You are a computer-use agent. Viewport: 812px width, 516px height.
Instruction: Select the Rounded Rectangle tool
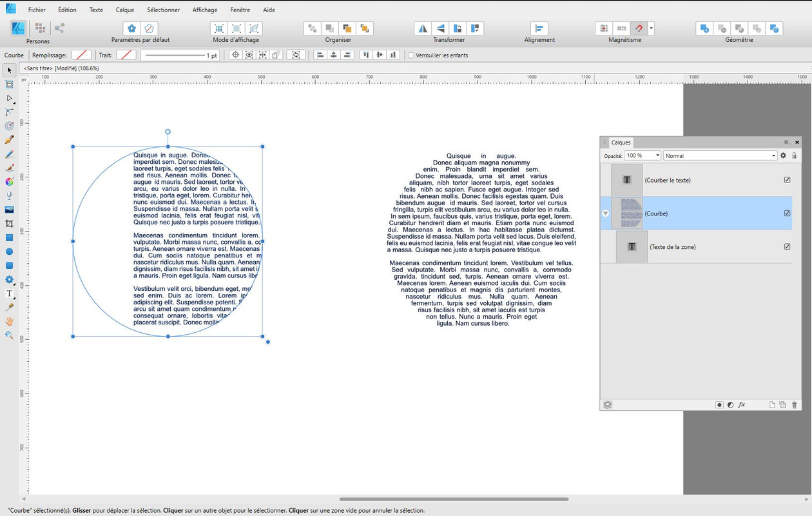tap(9, 265)
